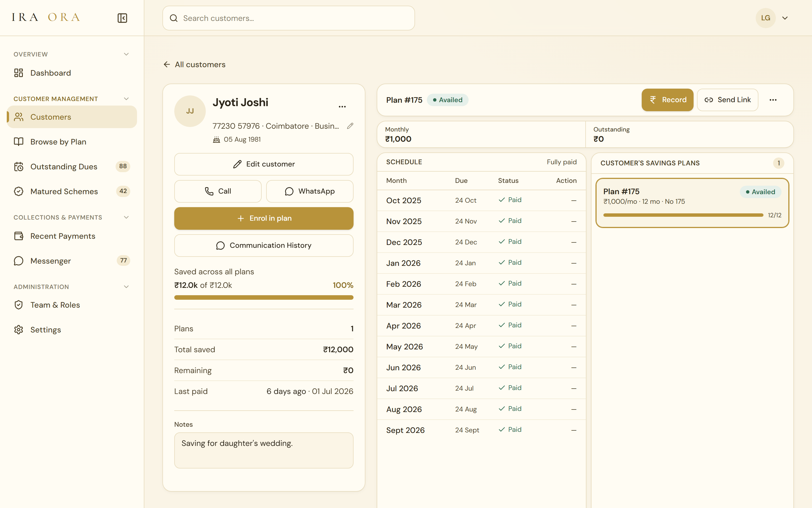The image size is (812, 508).
Task: Click the Jun 2026 schedule row
Action: tap(482, 367)
